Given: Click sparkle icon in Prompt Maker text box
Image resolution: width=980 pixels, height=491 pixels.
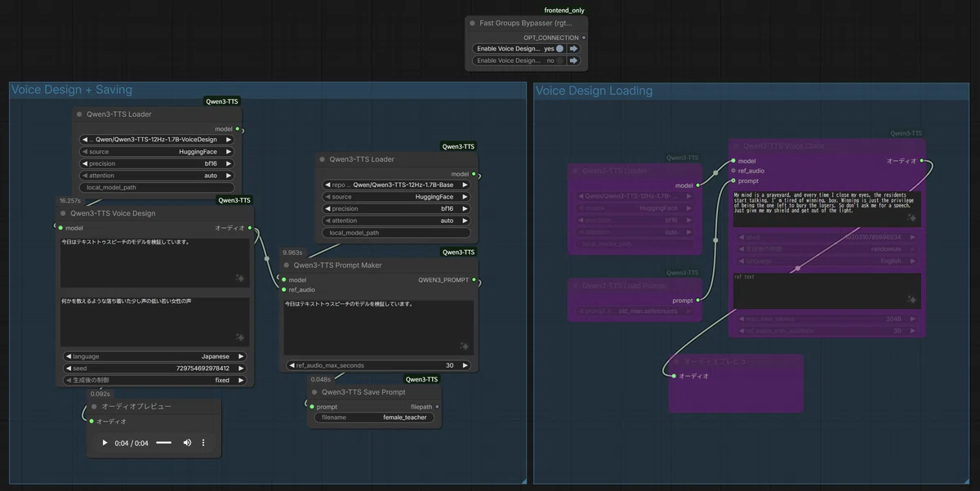Looking at the screenshot, I should pyautogui.click(x=463, y=346).
